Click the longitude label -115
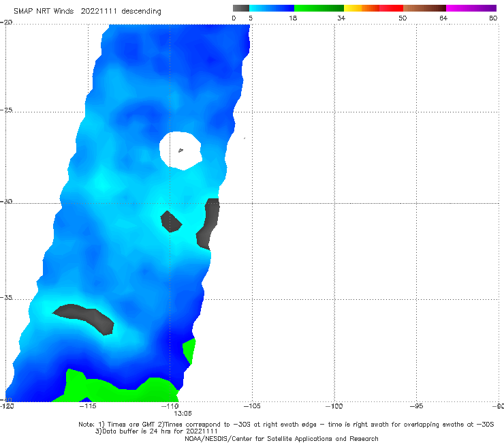Viewport: 504px width, 443px height. click(88, 406)
